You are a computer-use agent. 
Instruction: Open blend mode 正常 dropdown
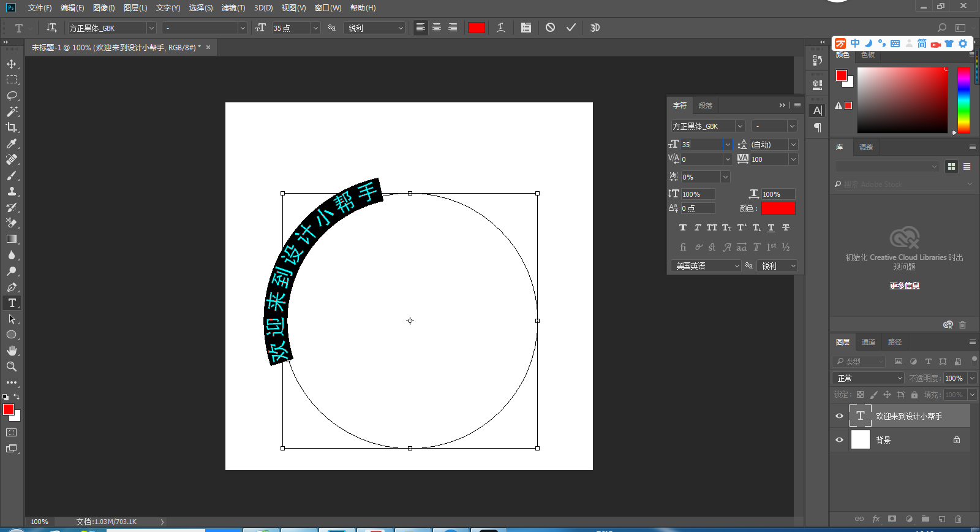tap(868, 378)
